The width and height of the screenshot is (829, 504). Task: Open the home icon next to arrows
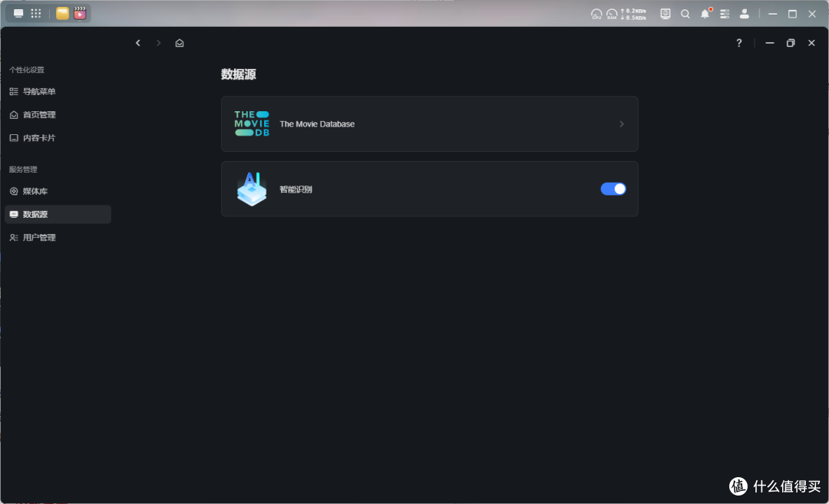click(x=179, y=43)
